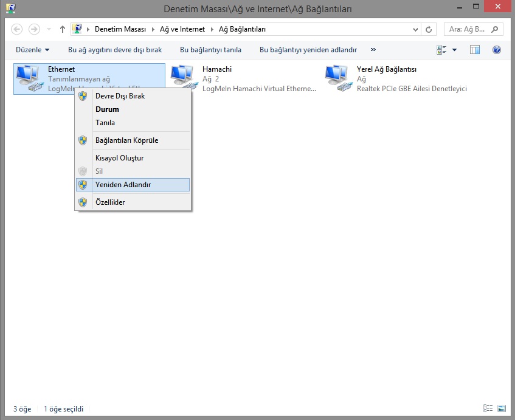Choose Tanıla from context menu

tap(133, 123)
